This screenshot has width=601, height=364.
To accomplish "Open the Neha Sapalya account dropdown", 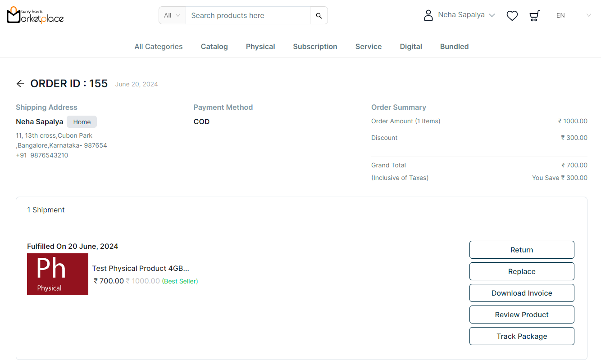I will click(x=466, y=15).
